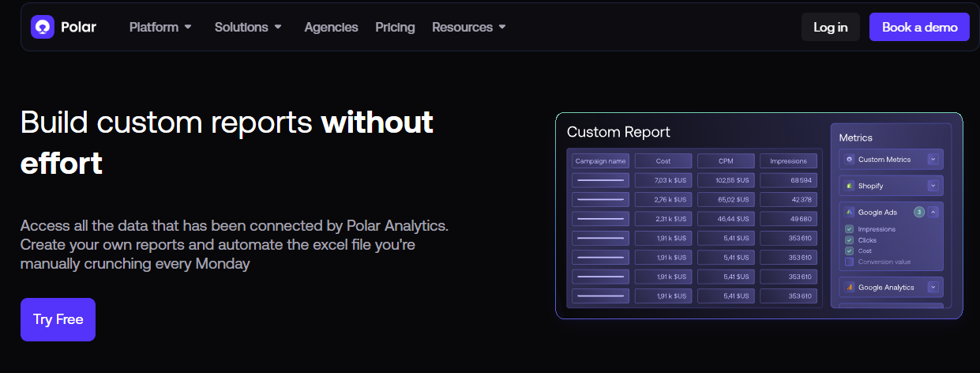980x373 pixels.
Task: Uncheck the Clicks checkbox
Action: [x=849, y=240]
